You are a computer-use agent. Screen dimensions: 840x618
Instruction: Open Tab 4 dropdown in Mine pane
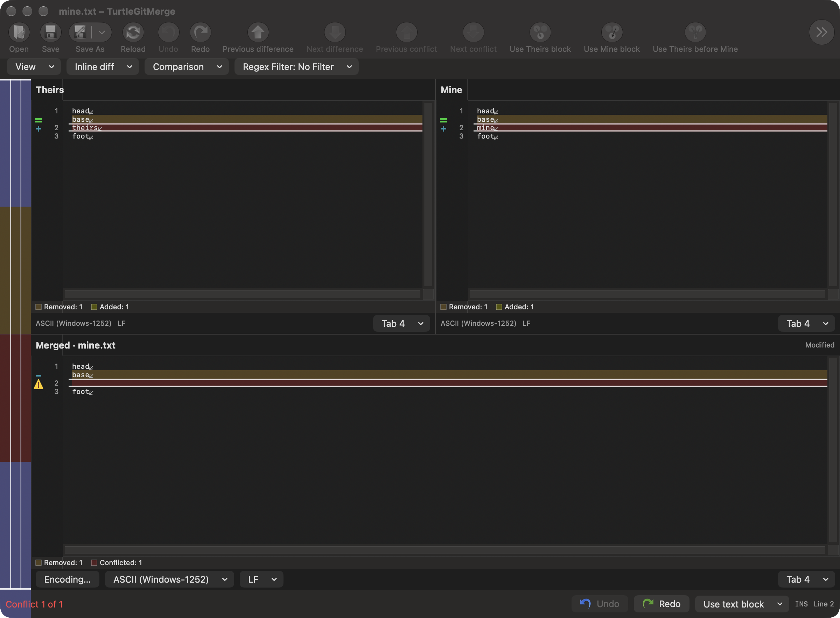pyautogui.click(x=806, y=323)
